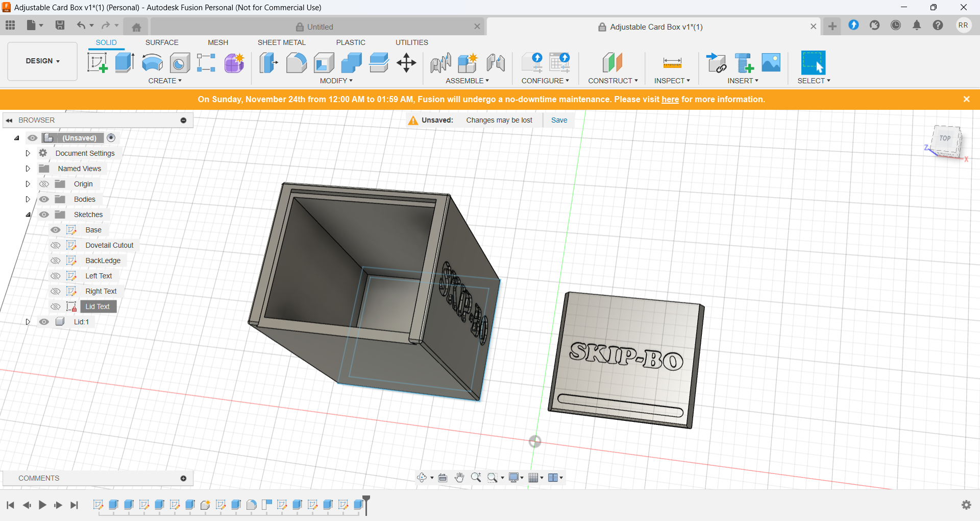Switch to the SHEET METAL tab
The image size is (980, 521).
point(282,42)
